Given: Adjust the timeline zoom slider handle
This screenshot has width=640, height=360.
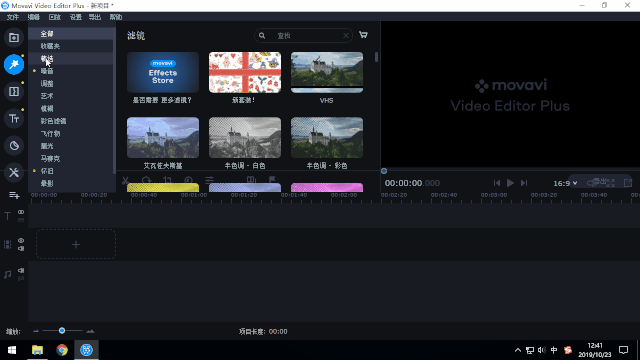Looking at the screenshot, I should click(62, 331).
